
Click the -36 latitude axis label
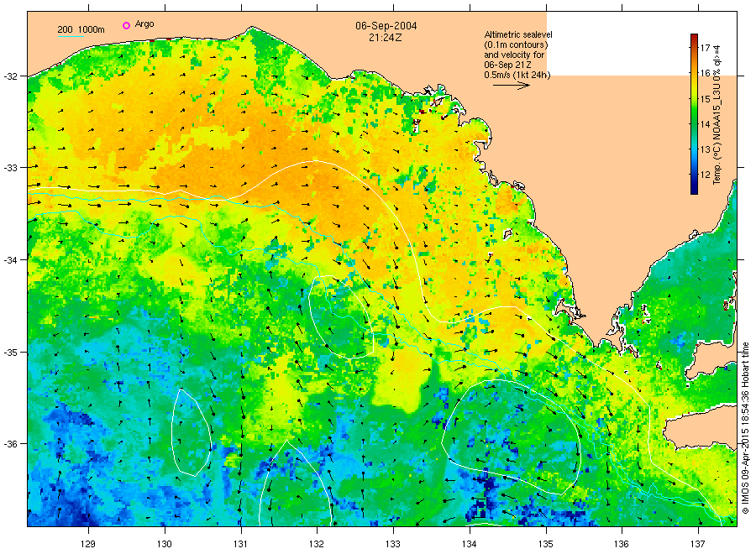click(9, 443)
